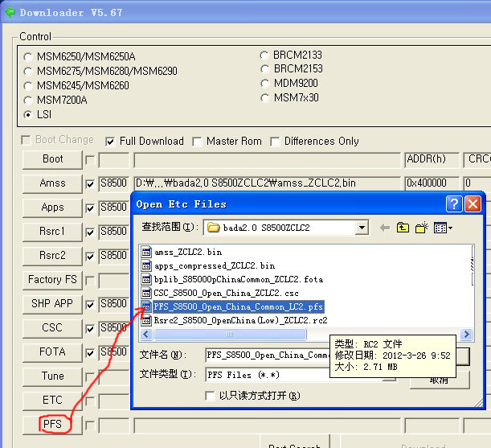Click the file icon beside Rsrc2_S8500_OpenChina(Low)_ZCLC2.rc2
491x448 pixels.
(146, 320)
